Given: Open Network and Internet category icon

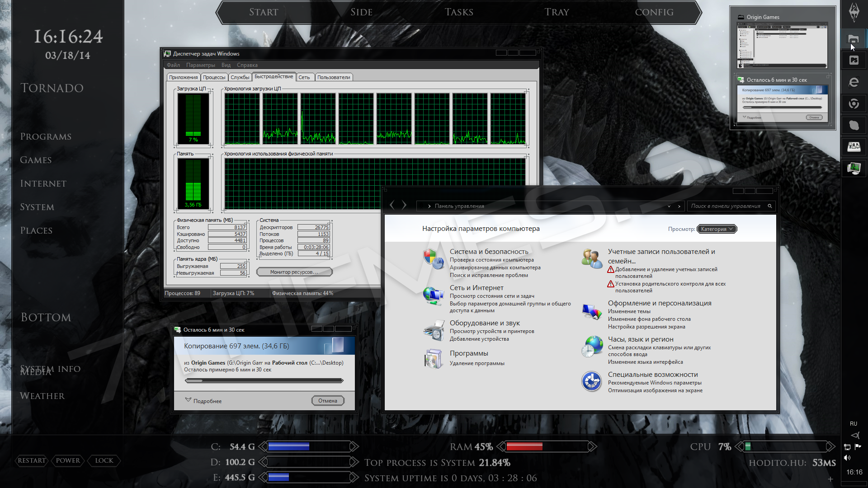Looking at the screenshot, I should click(x=433, y=296).
